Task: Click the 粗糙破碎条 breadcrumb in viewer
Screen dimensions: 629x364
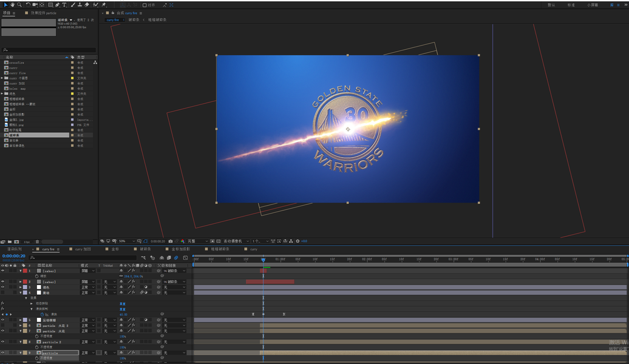Action: click(x=157, y=19)
